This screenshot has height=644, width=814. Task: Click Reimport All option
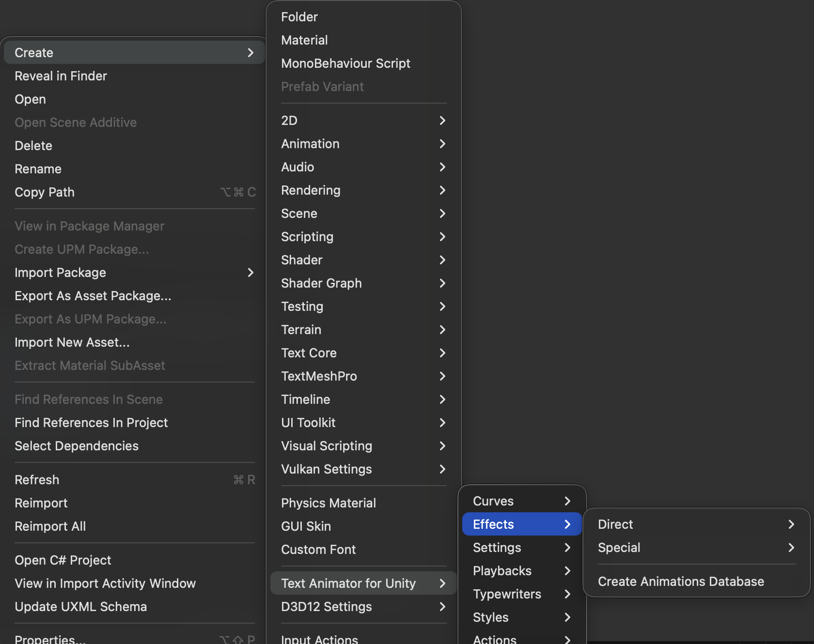[x=50, y=526]
